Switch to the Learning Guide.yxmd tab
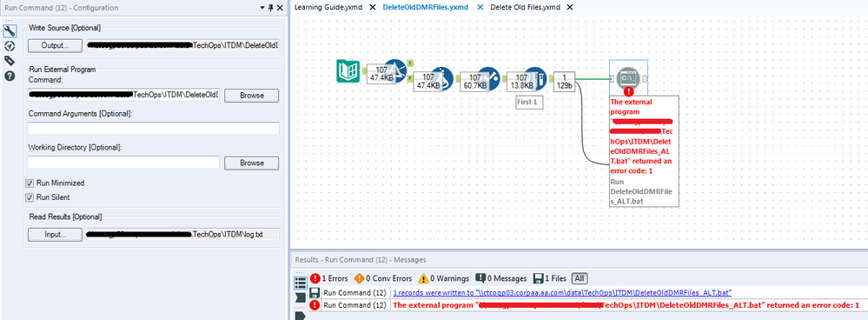This screenshot has width=868, height=320. tap(328, 7)
